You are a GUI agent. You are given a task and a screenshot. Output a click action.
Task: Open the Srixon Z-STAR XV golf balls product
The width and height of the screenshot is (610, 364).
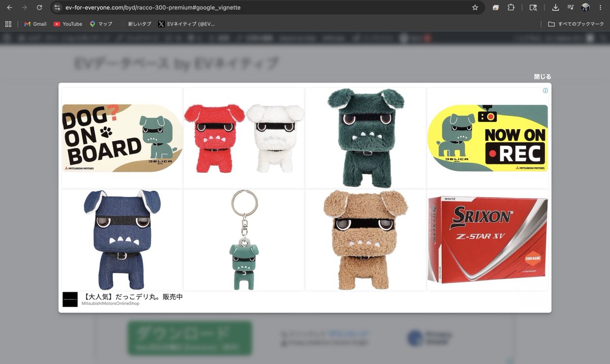coord(487,240)
